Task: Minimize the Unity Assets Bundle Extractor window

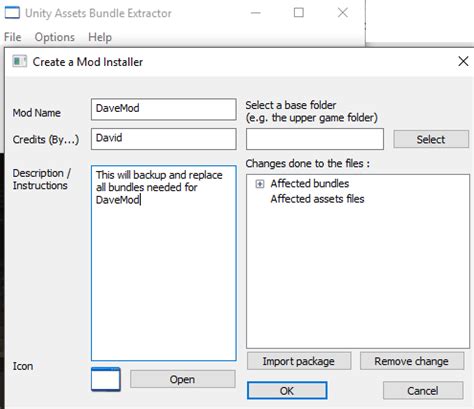Action: (x=256, y=13)
